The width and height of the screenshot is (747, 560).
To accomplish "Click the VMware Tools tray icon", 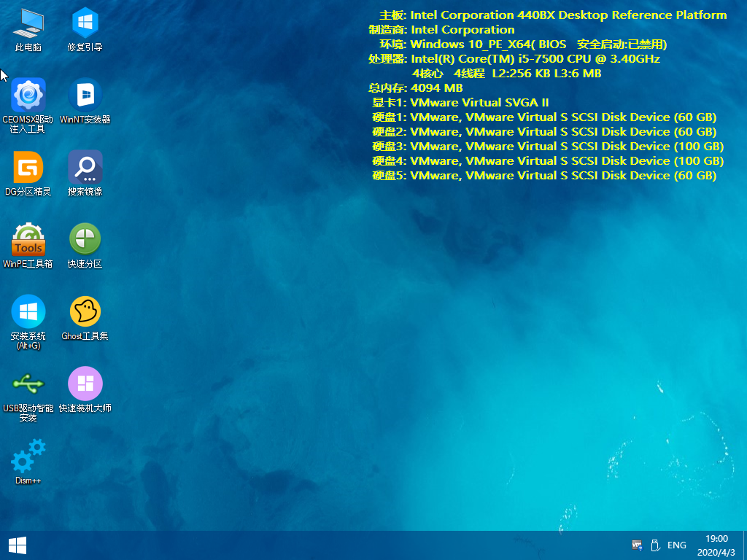I will 637,545.
